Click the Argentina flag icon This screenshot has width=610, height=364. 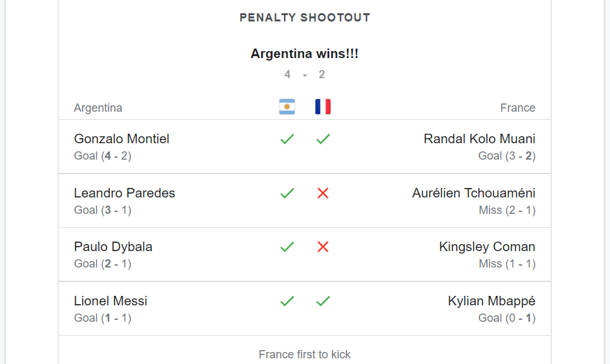pos(287,107)
